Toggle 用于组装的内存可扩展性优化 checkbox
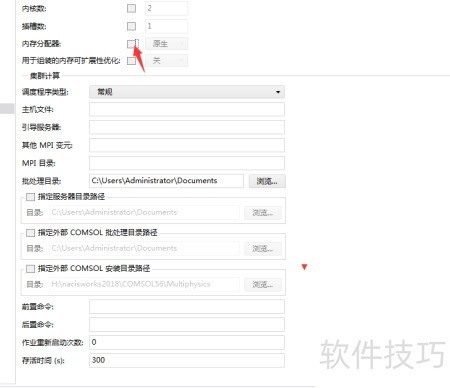The height and width of the screenshot is (388, 450). coord(132,61)
